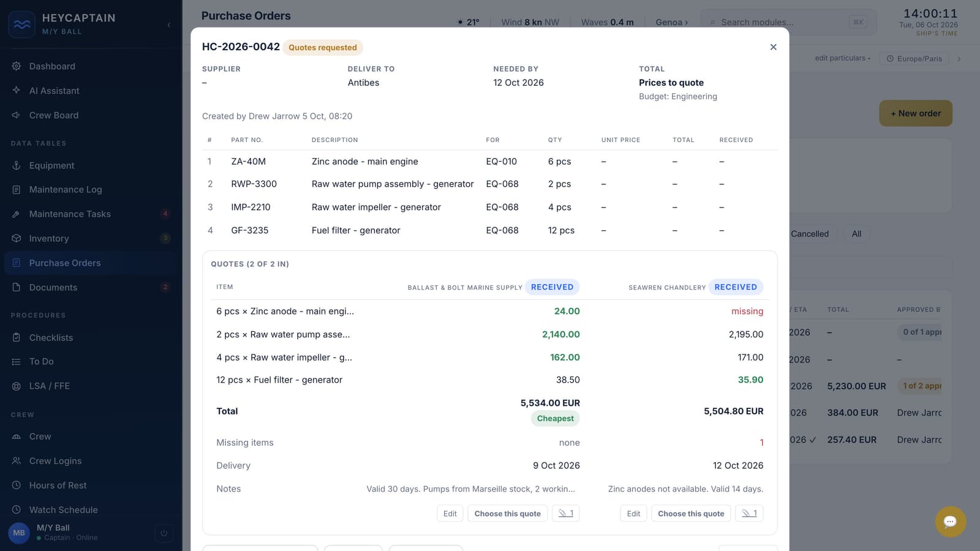Image resolution: width=980 pixels, height=551 pixels.
Task: Click the MB user avatar
Action: pos(19,533)
